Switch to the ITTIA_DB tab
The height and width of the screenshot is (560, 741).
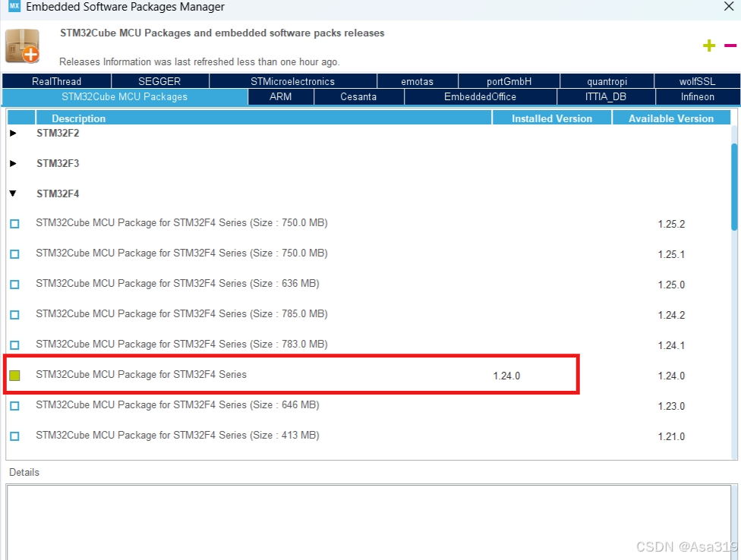606,97
